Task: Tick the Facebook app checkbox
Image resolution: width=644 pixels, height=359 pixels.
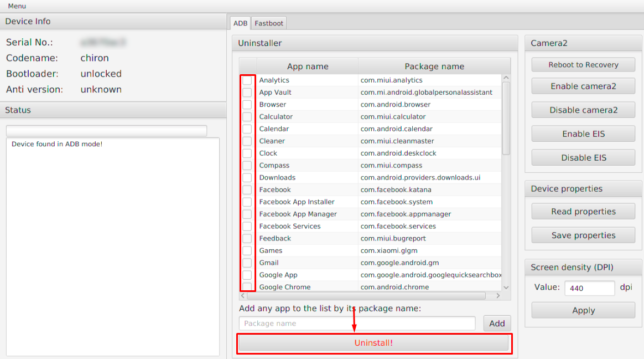Action: pos(247,190)
